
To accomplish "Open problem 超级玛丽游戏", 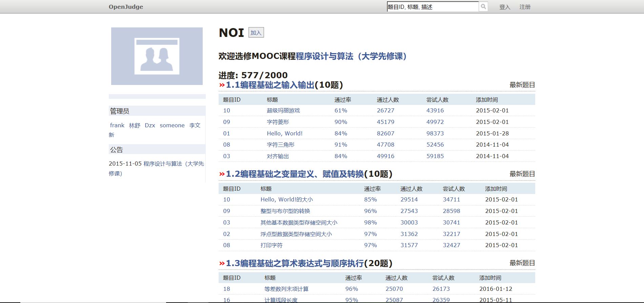I will 283,110.
